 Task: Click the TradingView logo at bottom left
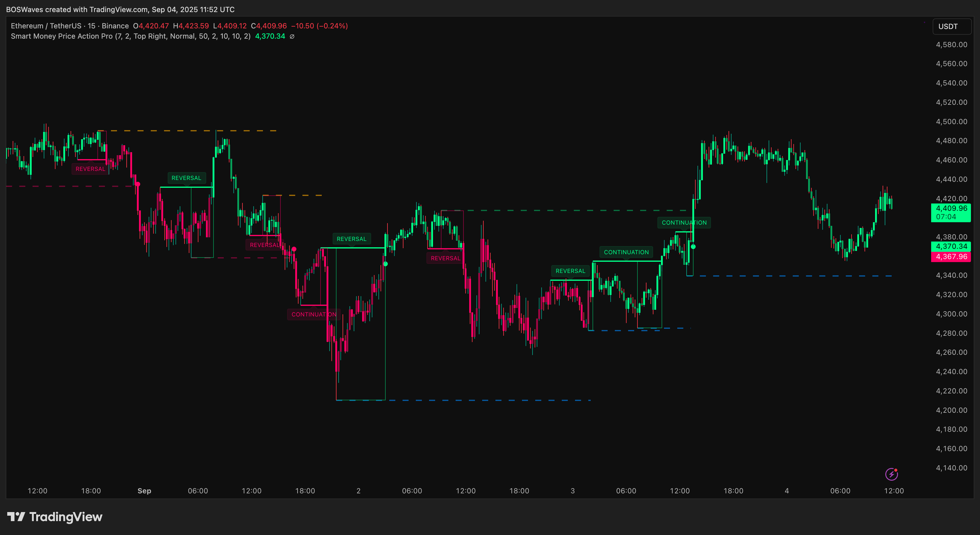55,517
